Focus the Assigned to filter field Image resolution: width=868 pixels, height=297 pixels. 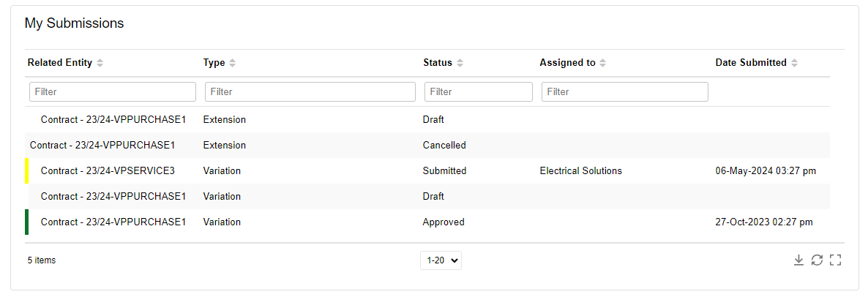(624, 92)
